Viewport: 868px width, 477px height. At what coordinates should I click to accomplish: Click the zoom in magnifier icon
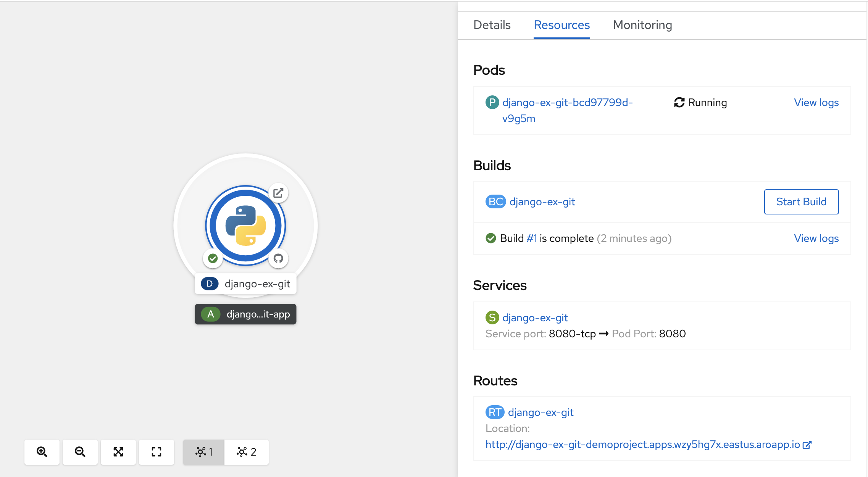41,452
